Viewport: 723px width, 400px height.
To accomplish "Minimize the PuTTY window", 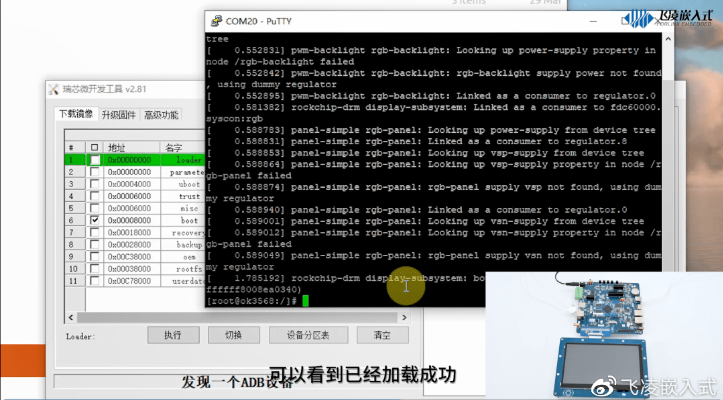I will (x=593, y=21).
